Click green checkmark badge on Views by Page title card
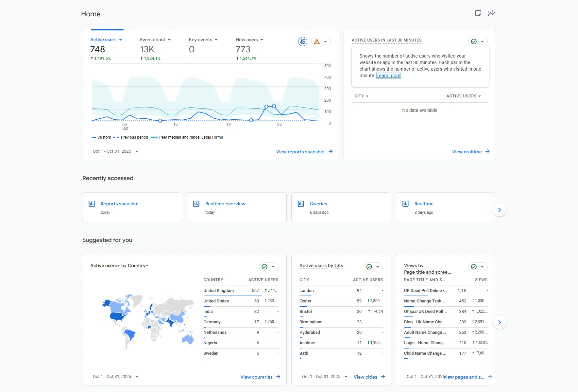The height and width of the screenshot is (392, 578). (x=474, y=267)
